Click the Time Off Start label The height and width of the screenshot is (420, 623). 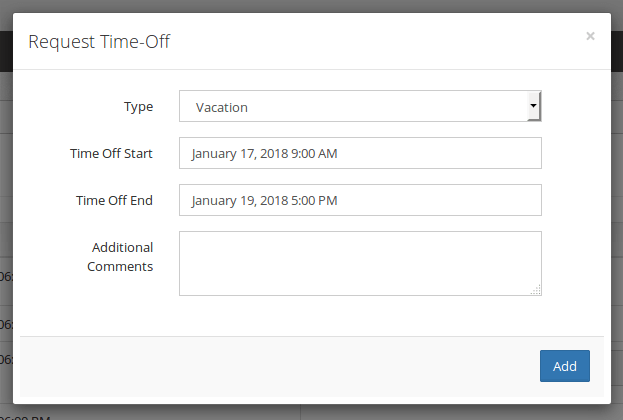point(111,153)
